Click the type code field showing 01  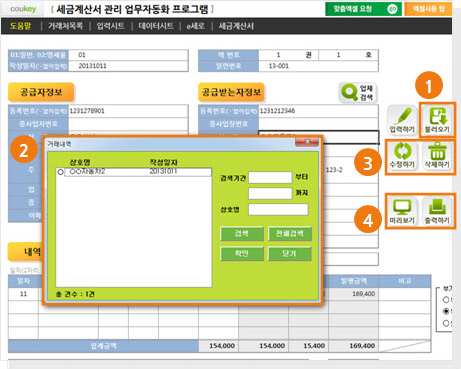(x=128, y=55)
